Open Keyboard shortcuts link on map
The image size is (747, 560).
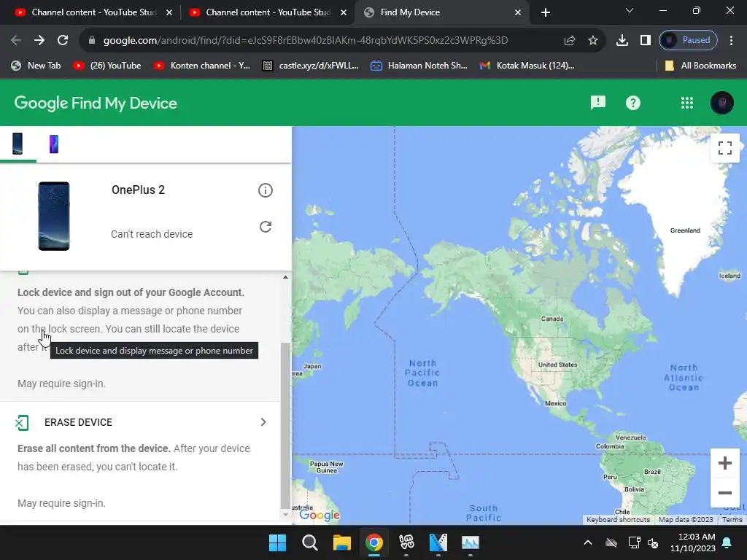click(x=618, y=519)
